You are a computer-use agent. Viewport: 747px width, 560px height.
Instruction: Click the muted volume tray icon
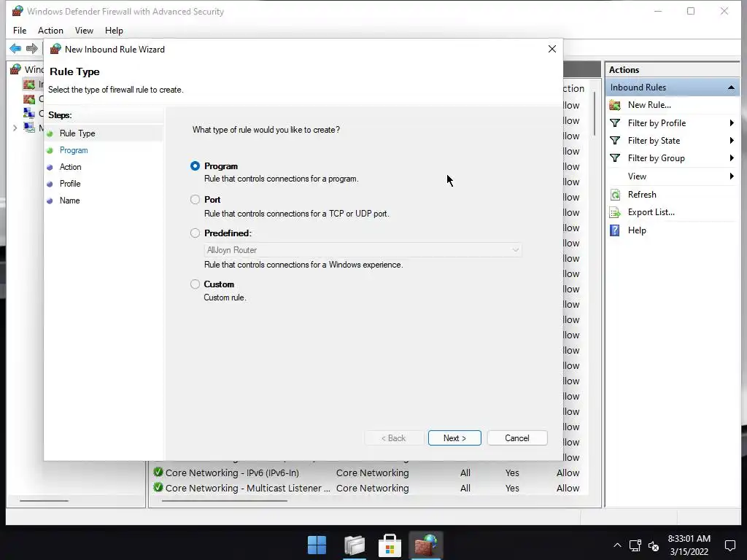coord(654,546)
